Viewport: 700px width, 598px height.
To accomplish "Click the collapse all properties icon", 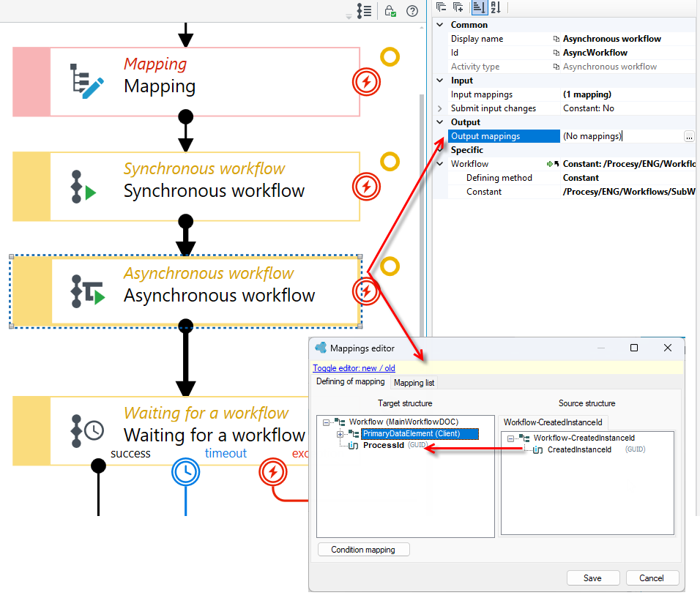I will click(x=441, y=7).
